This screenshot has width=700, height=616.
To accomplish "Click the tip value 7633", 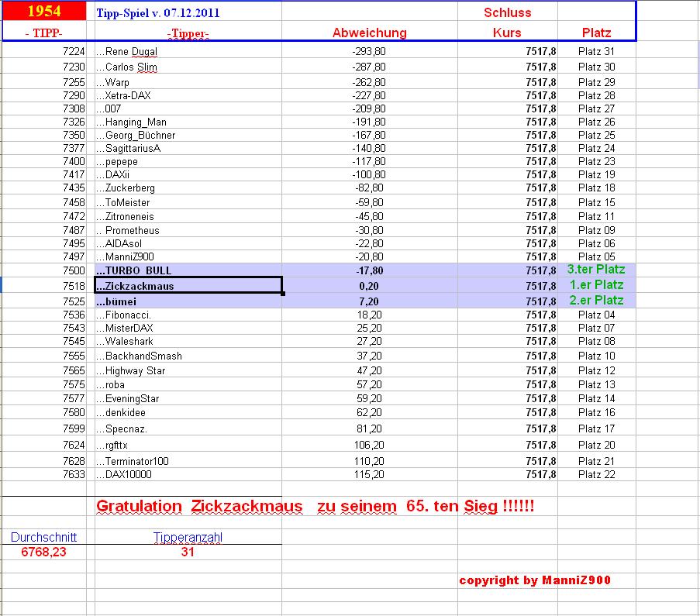I will tap(74, 474).
